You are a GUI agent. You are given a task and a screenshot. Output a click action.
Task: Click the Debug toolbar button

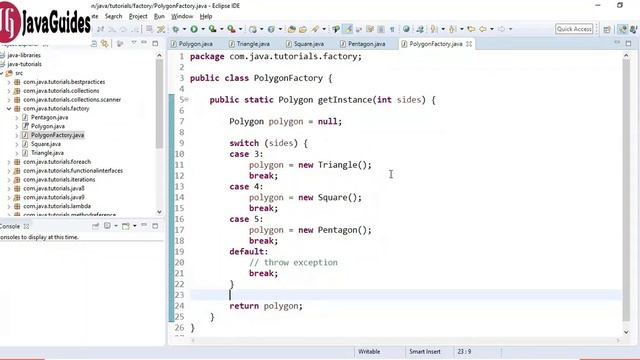pyautogui.click(x=176, y=29)
